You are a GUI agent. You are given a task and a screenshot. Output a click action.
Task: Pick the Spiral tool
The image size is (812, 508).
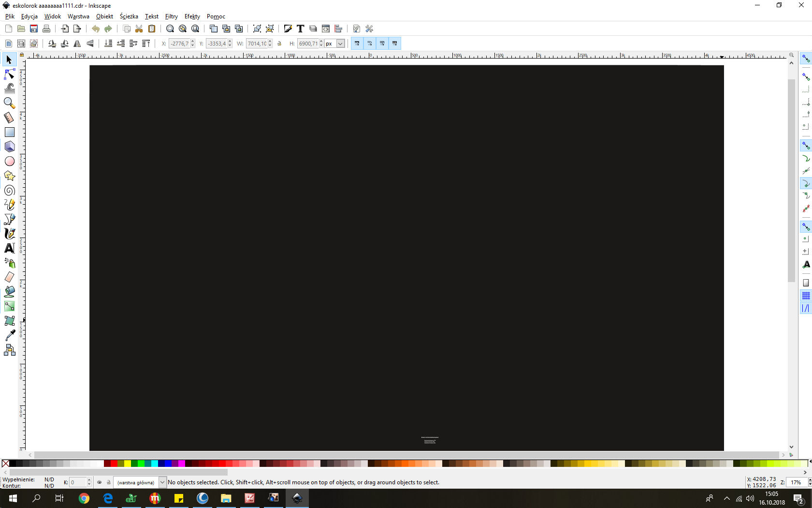click(x=9, y=190)
